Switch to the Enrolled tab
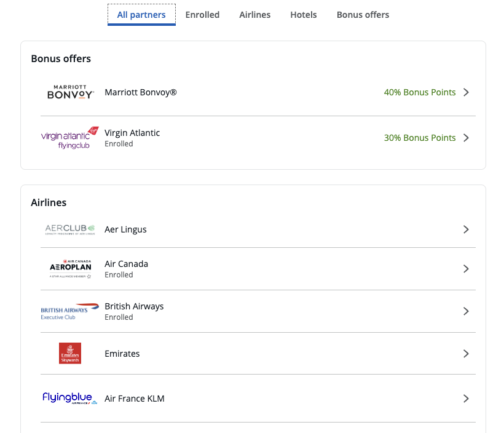The image size is (504, 433). [202, 15]
